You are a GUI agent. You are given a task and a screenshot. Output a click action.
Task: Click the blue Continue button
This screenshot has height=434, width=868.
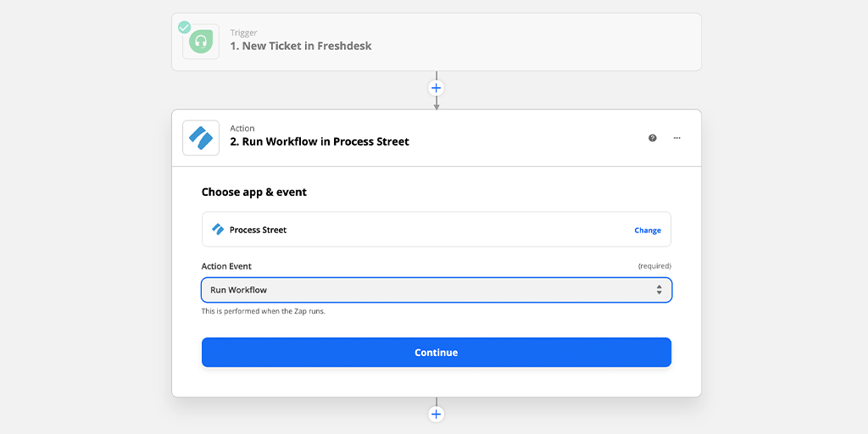tap(437, 352)
